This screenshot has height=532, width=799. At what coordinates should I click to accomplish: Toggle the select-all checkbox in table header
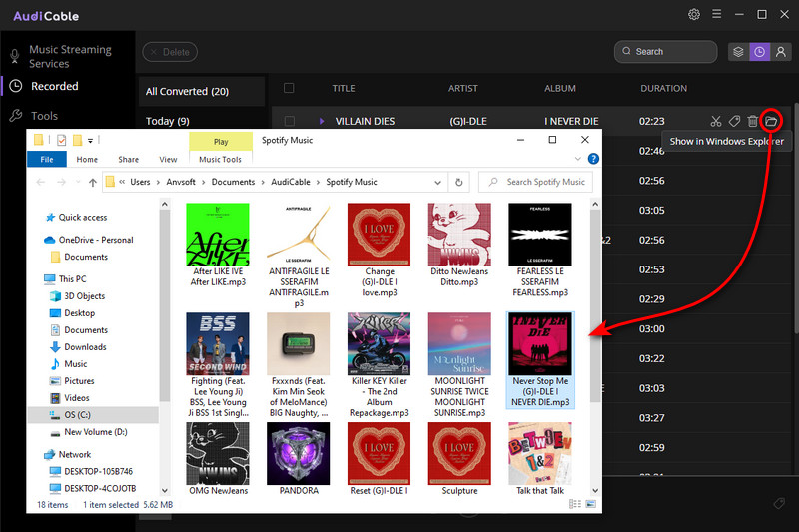289,88
